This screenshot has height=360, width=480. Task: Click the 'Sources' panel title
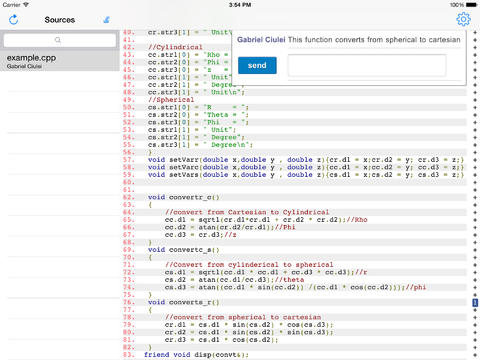point(60,20)
